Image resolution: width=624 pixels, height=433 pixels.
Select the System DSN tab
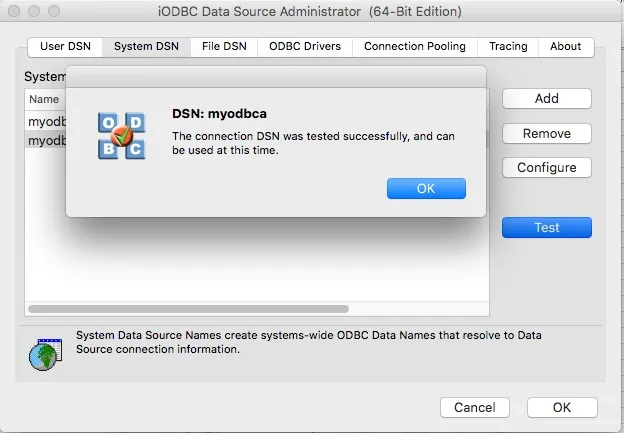point(146,46)
